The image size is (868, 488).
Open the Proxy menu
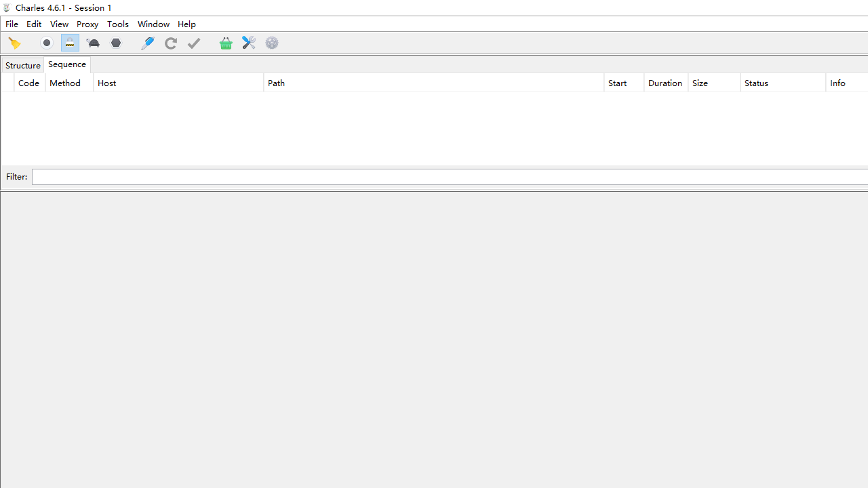87,24
